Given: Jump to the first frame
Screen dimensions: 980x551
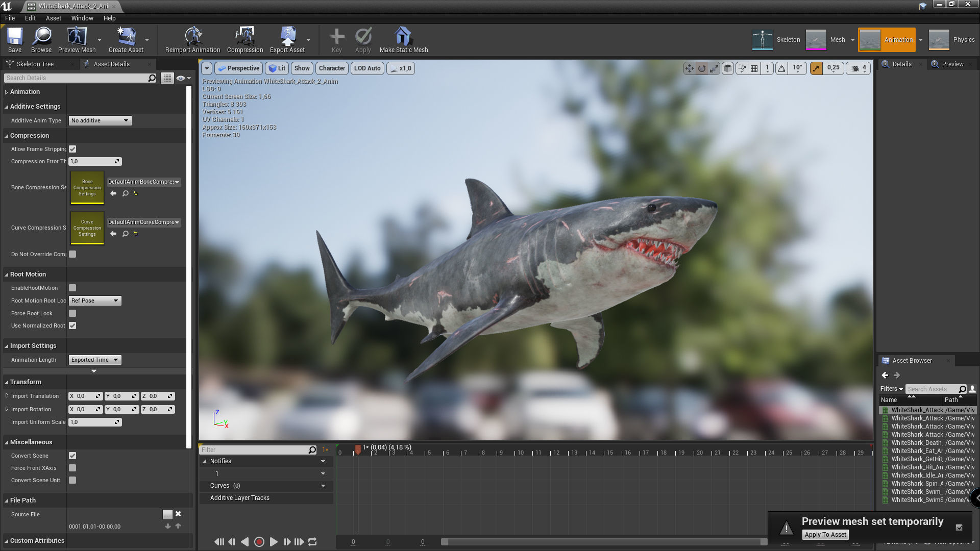Looking at the screenshot, I should (x=219, y=542).
